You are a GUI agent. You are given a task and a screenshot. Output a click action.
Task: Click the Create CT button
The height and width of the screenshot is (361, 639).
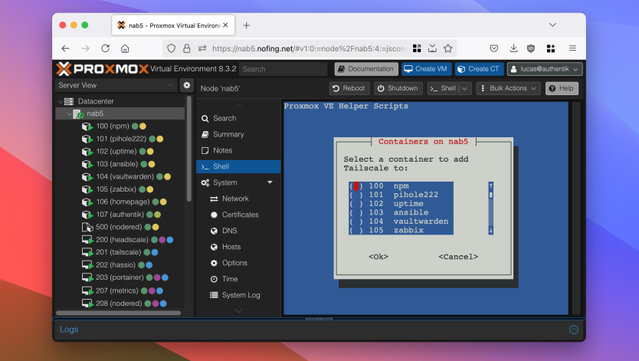coord(479,69)
